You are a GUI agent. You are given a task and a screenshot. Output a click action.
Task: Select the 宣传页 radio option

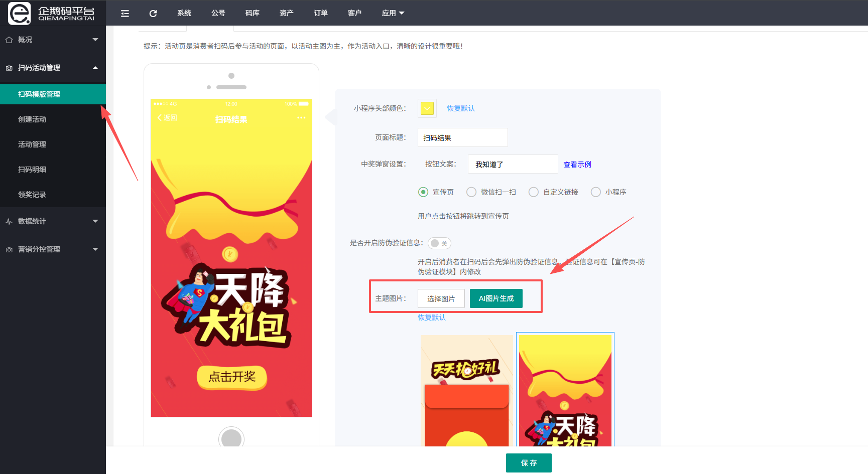[x=423, y=192]
